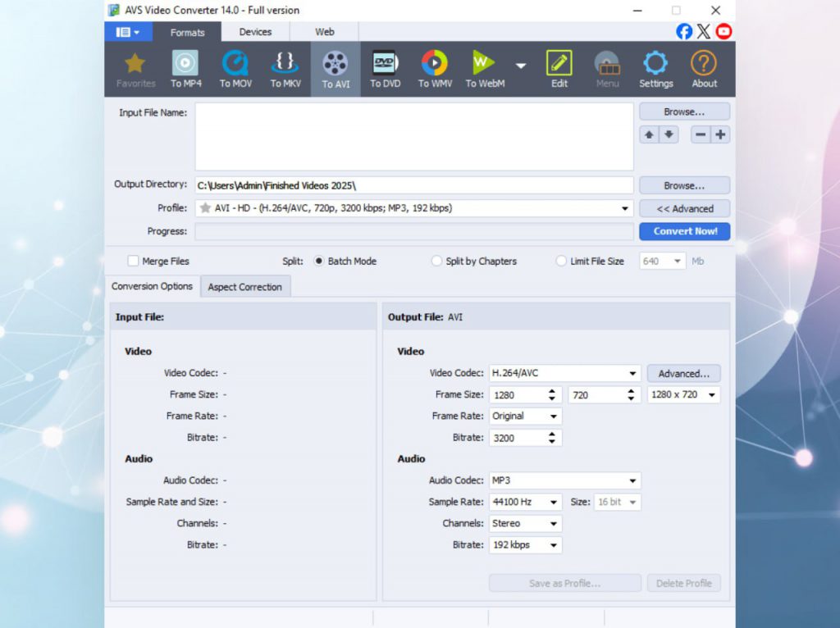Select the Split by Chapters option
This screenshot has height=628, width=840.
[x=437, y=262]
